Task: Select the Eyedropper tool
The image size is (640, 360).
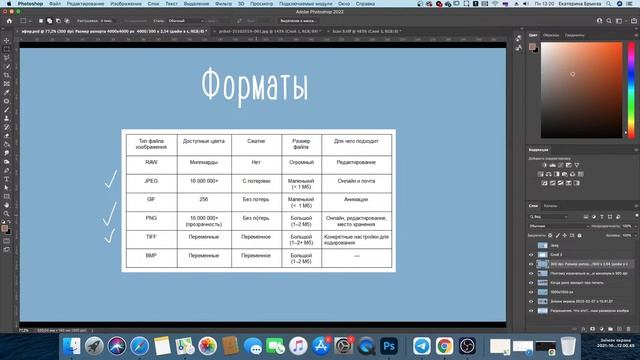Action: pyautogui.click(x=7, y=92)
